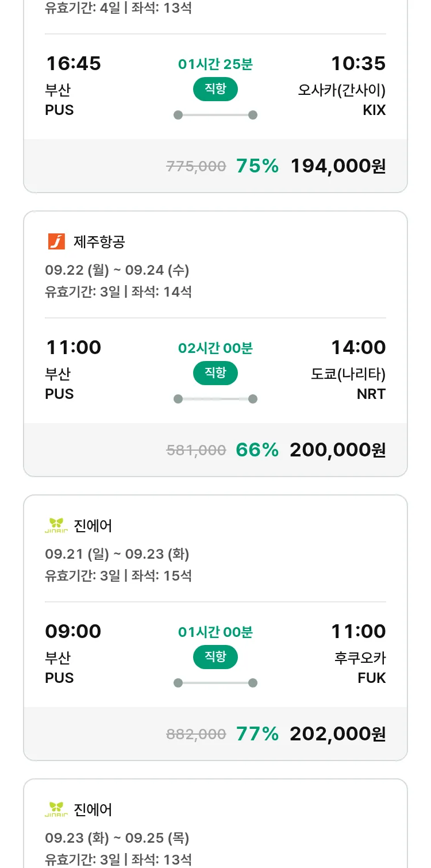The height and width of the screenshot is (868, 431).
Task: Tap the 직항 badge on the Fukuoka flight
Action: [x=215, y=657]
